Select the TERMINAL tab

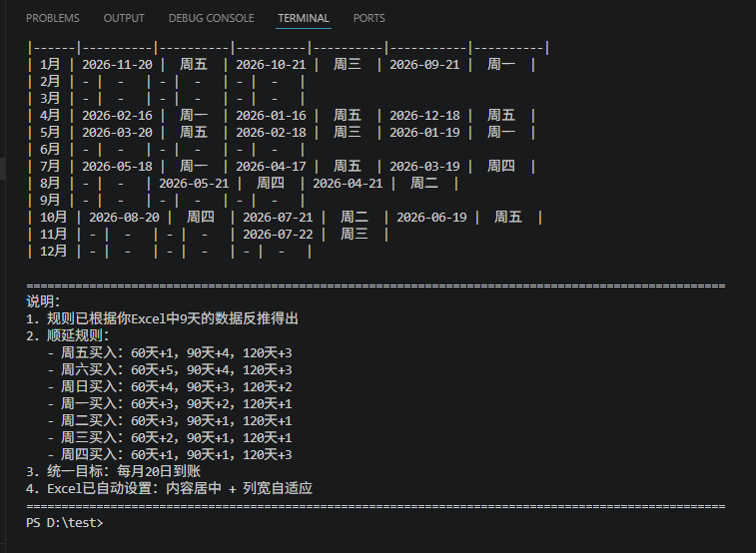pyautogui.click(x=304, y=18)
